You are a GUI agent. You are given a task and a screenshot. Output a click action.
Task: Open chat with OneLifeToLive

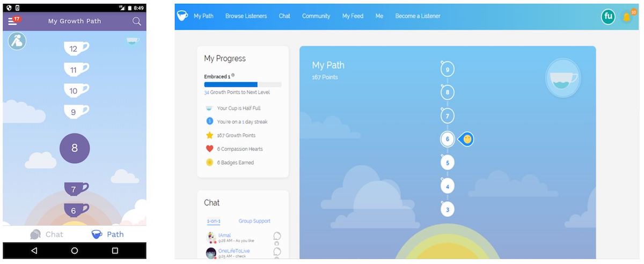point(234,251)
